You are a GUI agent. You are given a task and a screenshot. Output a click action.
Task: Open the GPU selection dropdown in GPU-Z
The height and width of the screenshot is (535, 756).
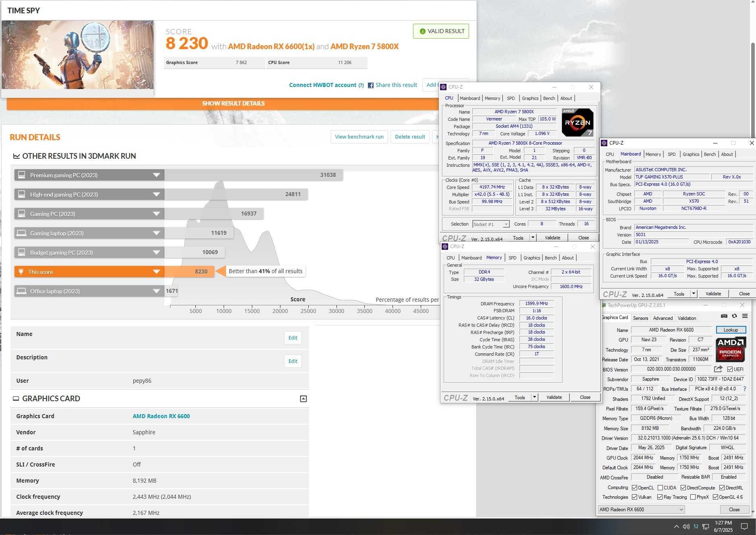641,510
